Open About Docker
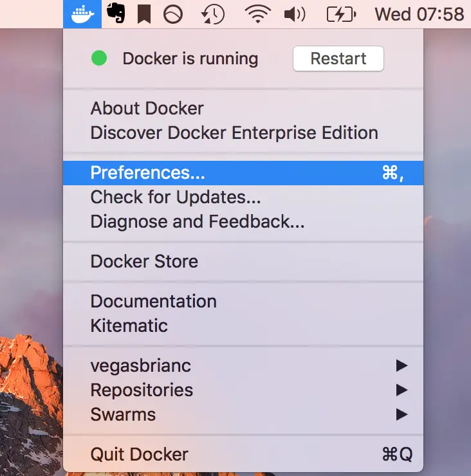This screenshot has height=476, width=471. click(243, 108)
